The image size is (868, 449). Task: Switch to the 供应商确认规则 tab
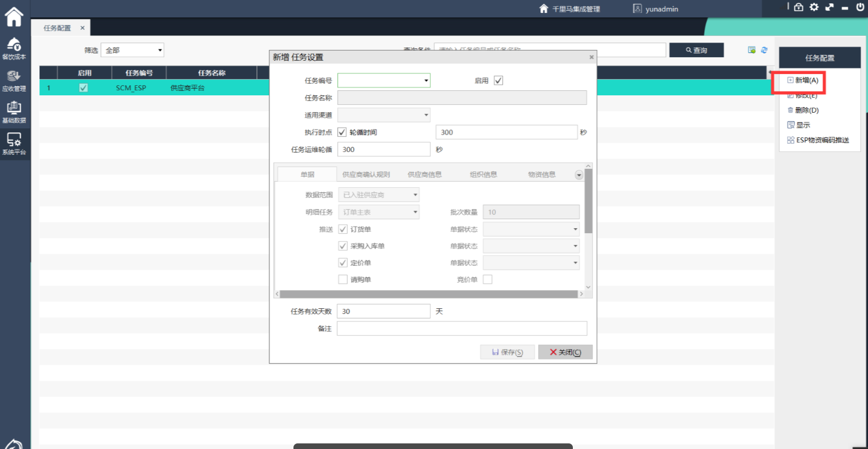pyautogui.click(x=366, y=175)
